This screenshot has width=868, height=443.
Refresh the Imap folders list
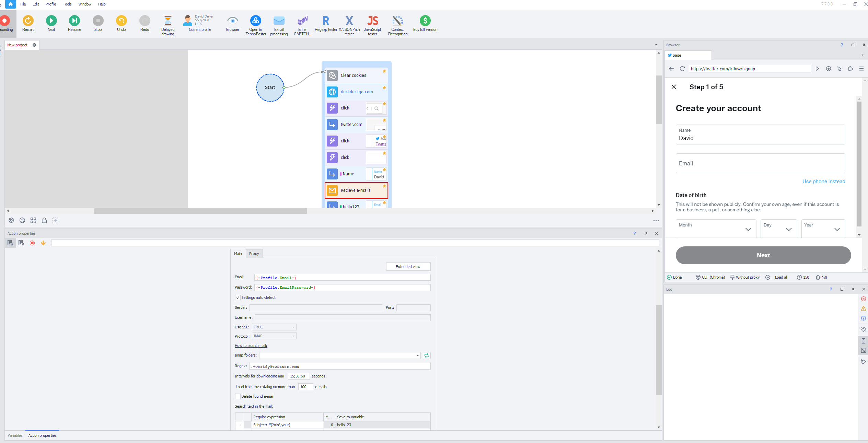427,355
